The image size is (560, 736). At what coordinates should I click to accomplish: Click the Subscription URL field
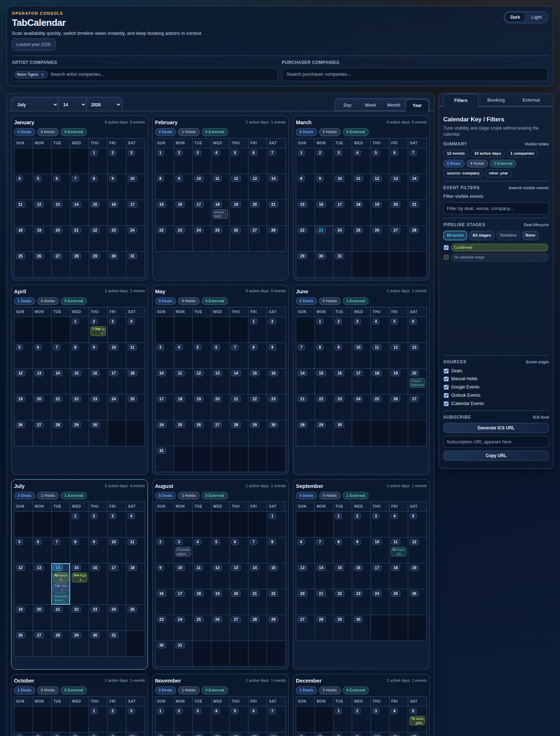tap(496, 442)
